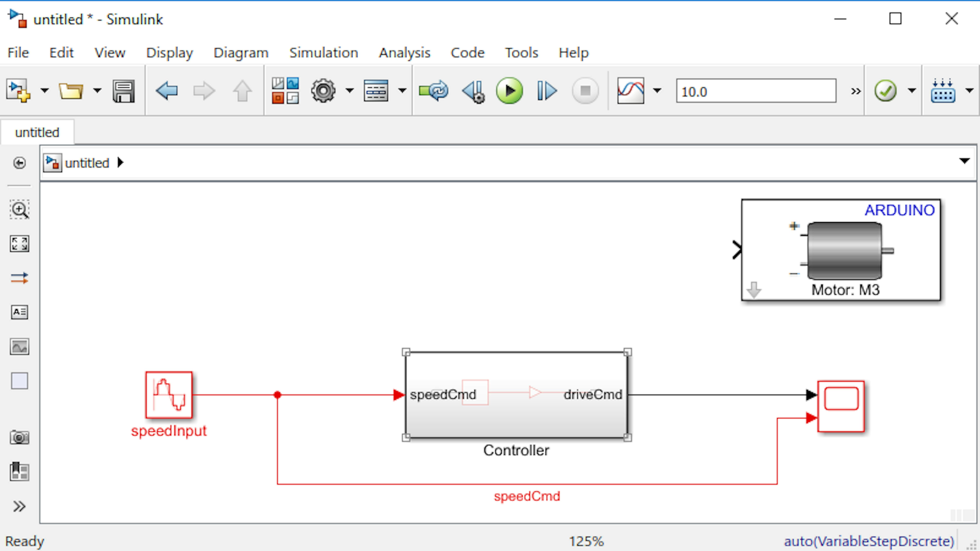Click the Model Advisor checkmark icon
Screen dimensions: 980x551
(886, 91)
